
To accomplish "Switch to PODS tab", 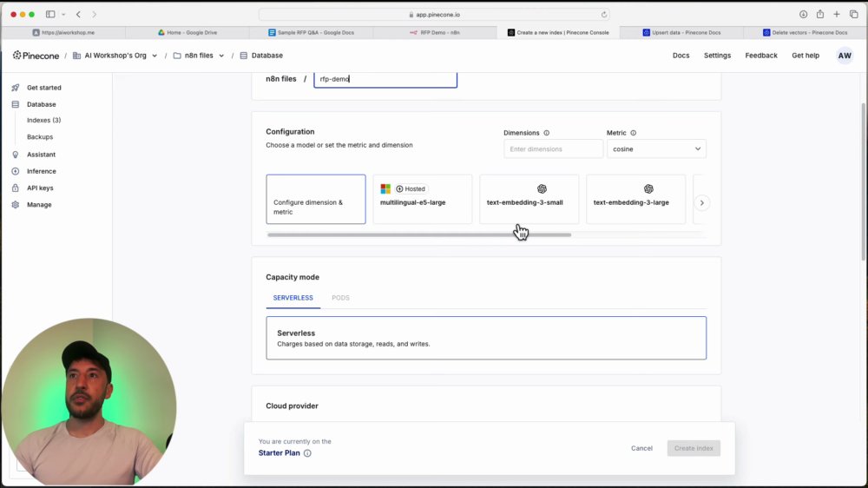I will pos(340,298).
